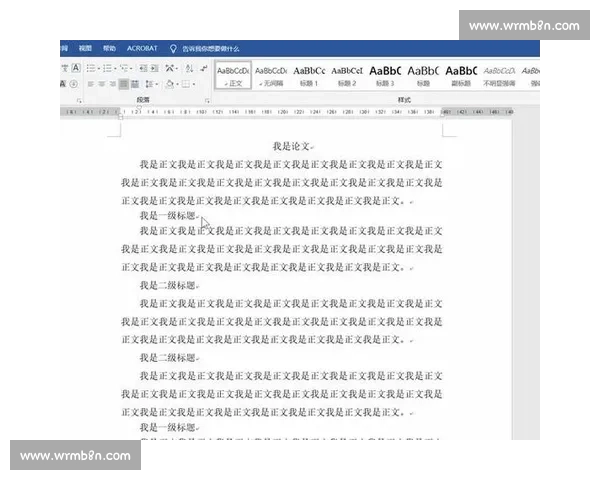Click the first 我是二级标题 heading line
The width and height of the screenshot is (600, 480).
(168, 285)
